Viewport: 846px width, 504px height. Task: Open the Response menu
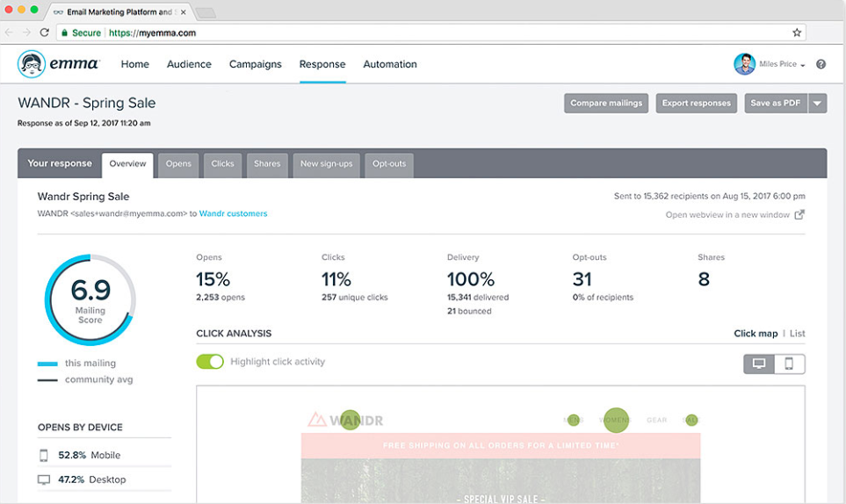click(x=322, y=64)
